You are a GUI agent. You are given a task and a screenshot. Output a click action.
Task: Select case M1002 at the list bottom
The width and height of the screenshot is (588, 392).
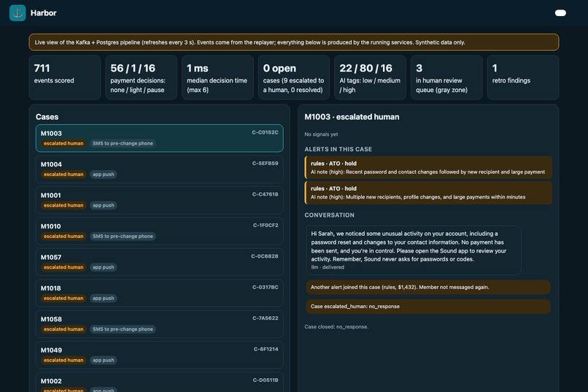159,383
